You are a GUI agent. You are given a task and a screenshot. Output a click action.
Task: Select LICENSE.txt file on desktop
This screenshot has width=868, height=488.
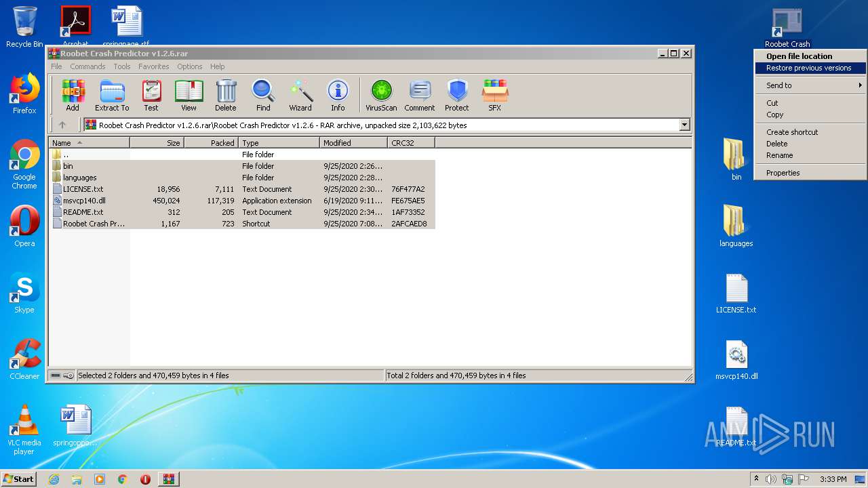pos(736,293)
